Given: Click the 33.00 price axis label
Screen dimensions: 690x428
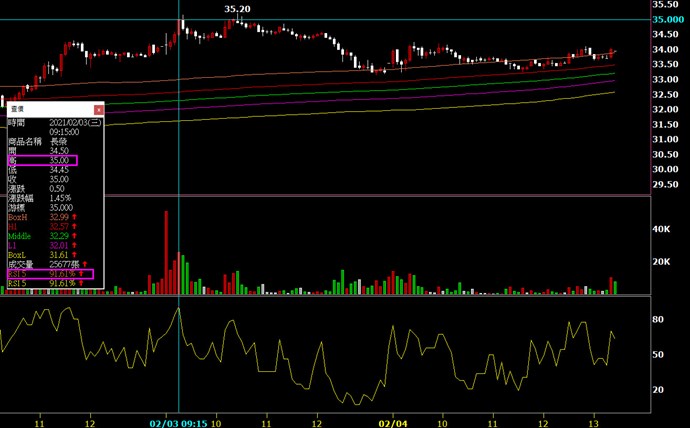Looking at the screenshot, I should 665,80.
